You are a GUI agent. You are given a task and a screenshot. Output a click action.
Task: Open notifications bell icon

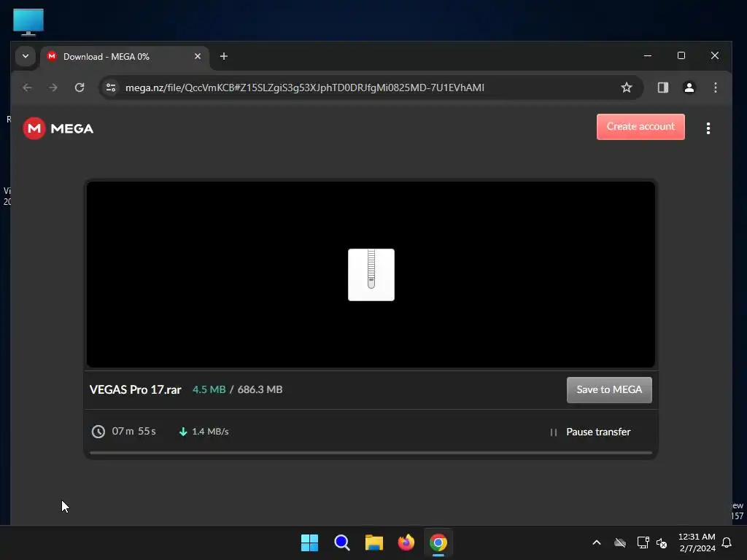(727, 542)
